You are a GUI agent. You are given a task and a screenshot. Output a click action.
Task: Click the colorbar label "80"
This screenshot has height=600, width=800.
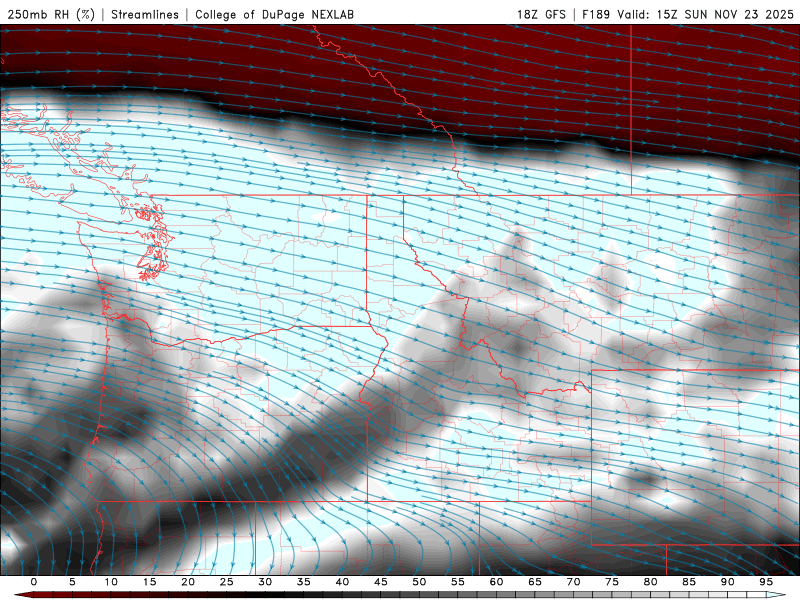tap(651, 582)
